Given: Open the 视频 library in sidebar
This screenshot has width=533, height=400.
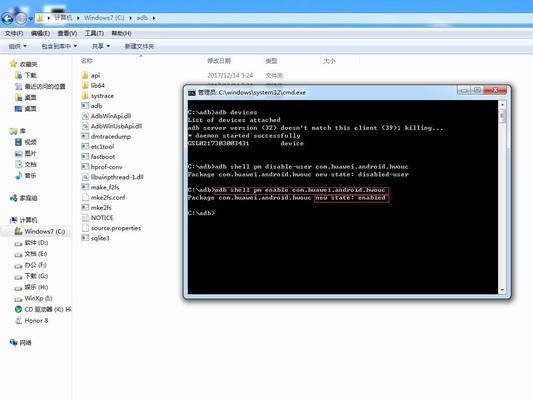Looking at the screenshot, I should click(26, 142).
